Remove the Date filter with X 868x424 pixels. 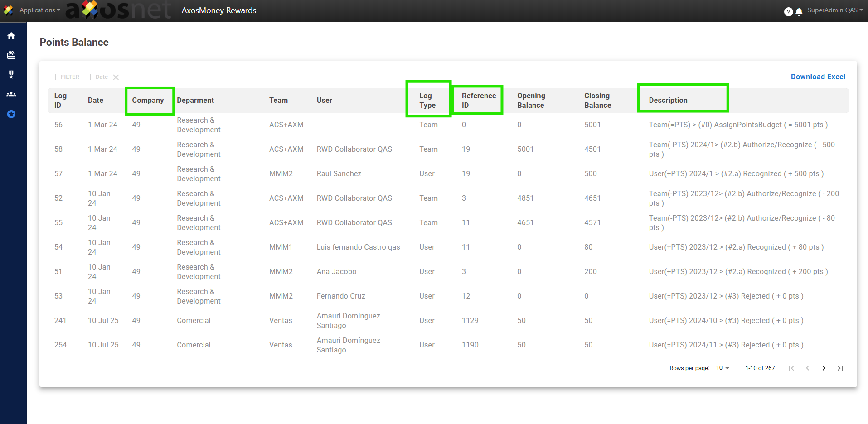116,77
